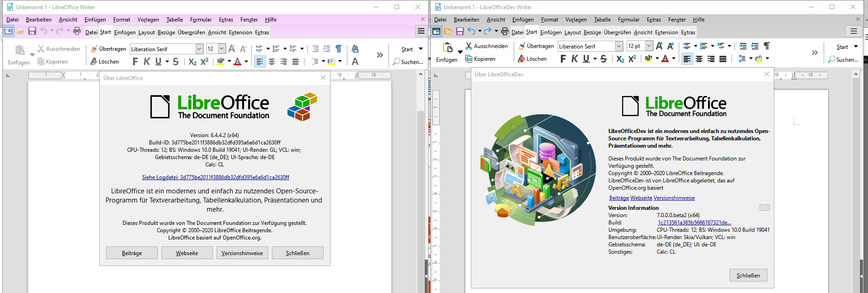Expand more tools chevron in left window
Image resolution: width=868 pixels, height=293 pixels.
[x=380, y=55]
